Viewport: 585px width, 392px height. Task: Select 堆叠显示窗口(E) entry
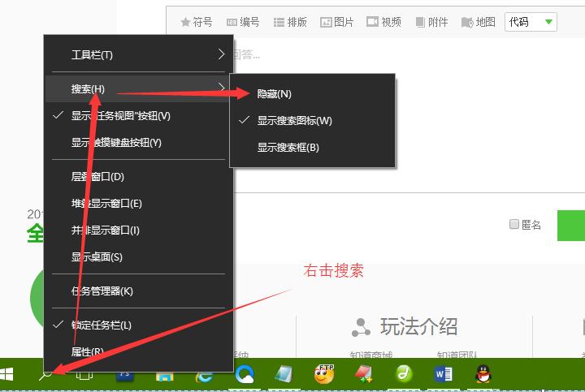(139, 203)
